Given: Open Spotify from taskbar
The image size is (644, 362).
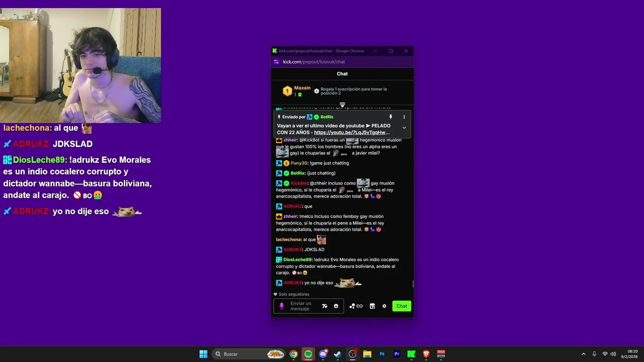Looking at the screenshot, I should [308, 354].
